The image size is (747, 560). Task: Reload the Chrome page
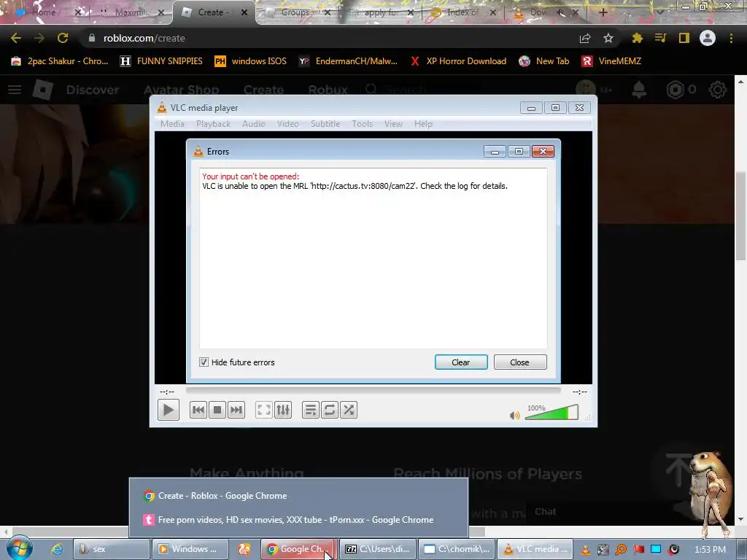point(63,38)
